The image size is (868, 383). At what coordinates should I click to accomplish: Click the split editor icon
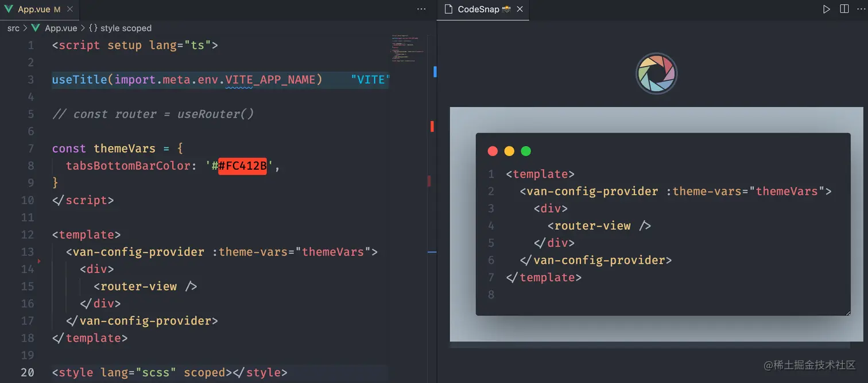(x=844, y=9)
